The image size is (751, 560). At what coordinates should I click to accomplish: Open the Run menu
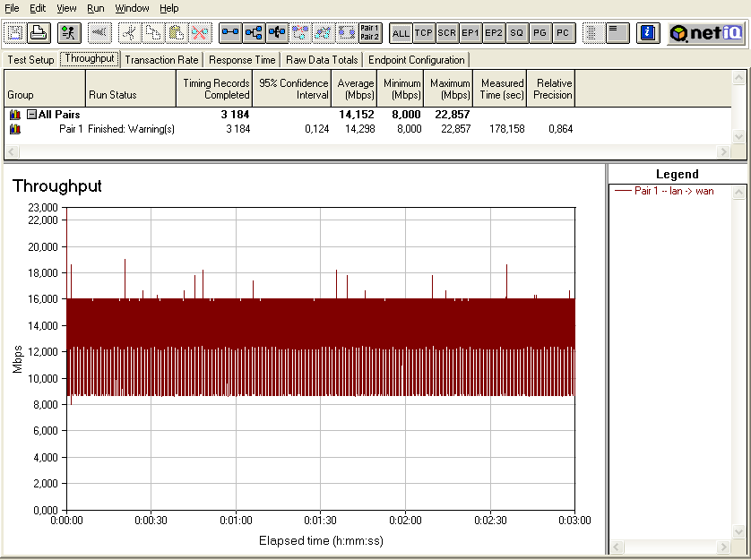95,8
